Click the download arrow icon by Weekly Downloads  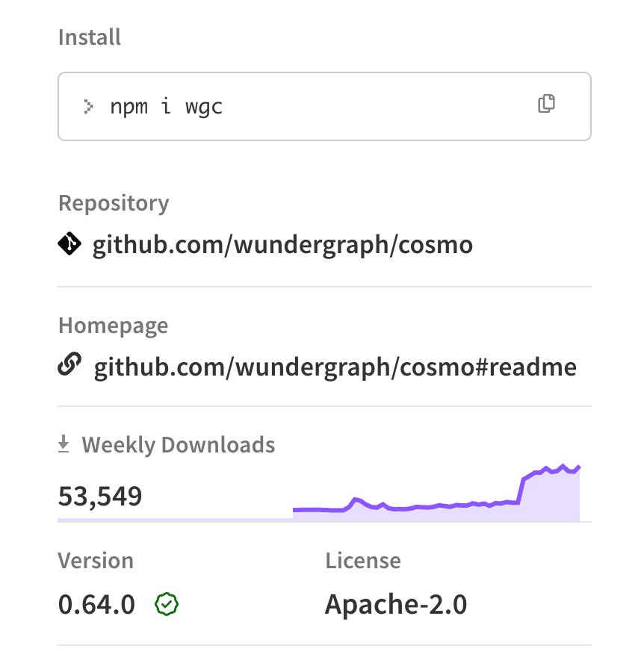(x=62, y=443)
